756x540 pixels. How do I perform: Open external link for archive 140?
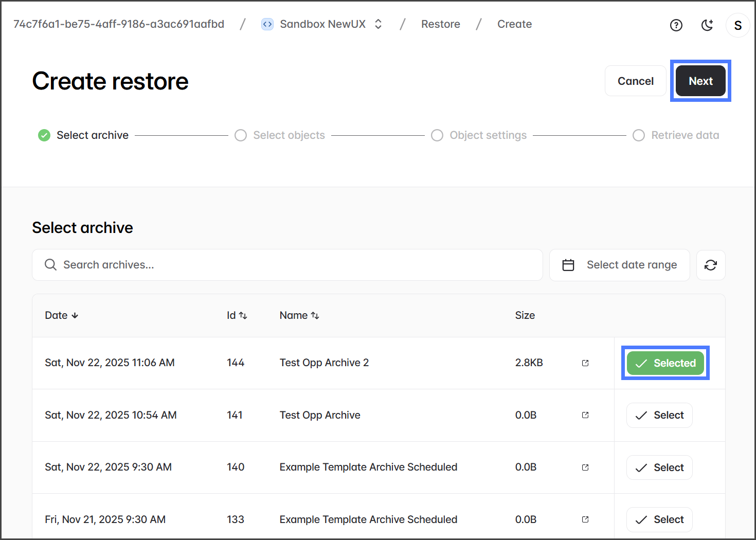(x=585, y=467)
